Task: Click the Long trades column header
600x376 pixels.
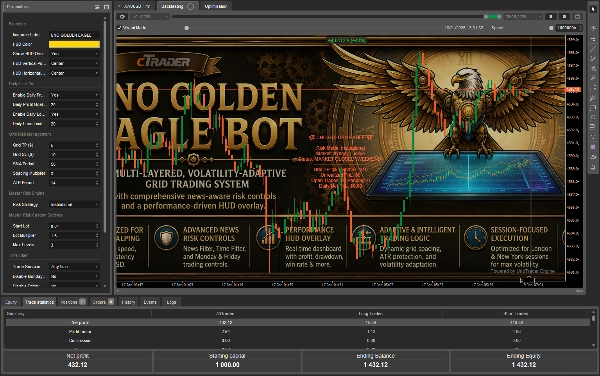Action: point(370,314)
